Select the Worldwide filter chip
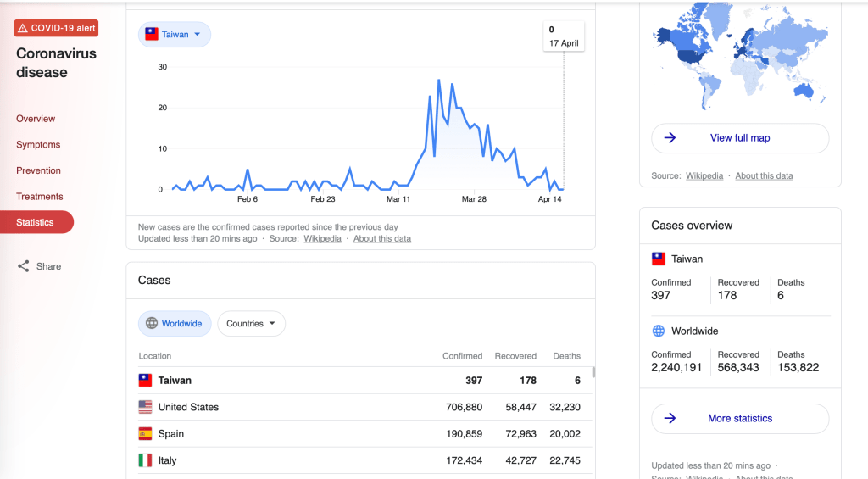Screen dimensions: 868x479 [x=175, y=324]
